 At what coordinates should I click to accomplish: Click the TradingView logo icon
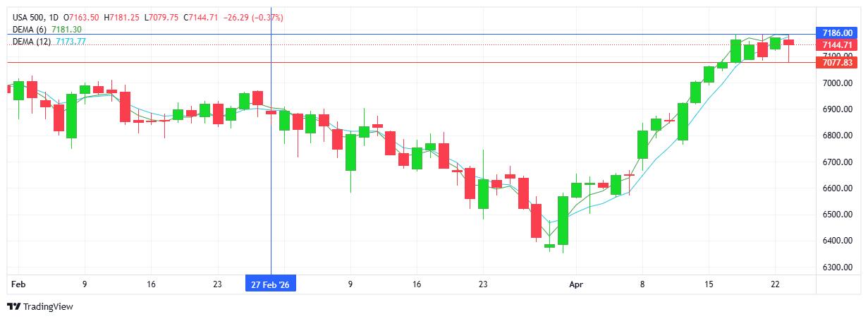point(13,307)
